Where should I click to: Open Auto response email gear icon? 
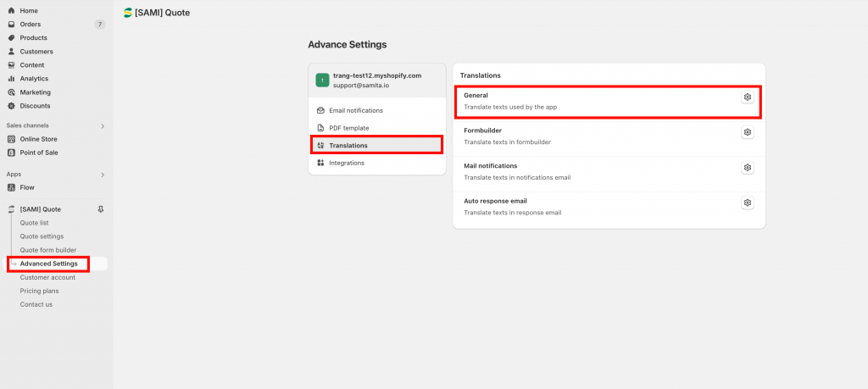point(748,203)
